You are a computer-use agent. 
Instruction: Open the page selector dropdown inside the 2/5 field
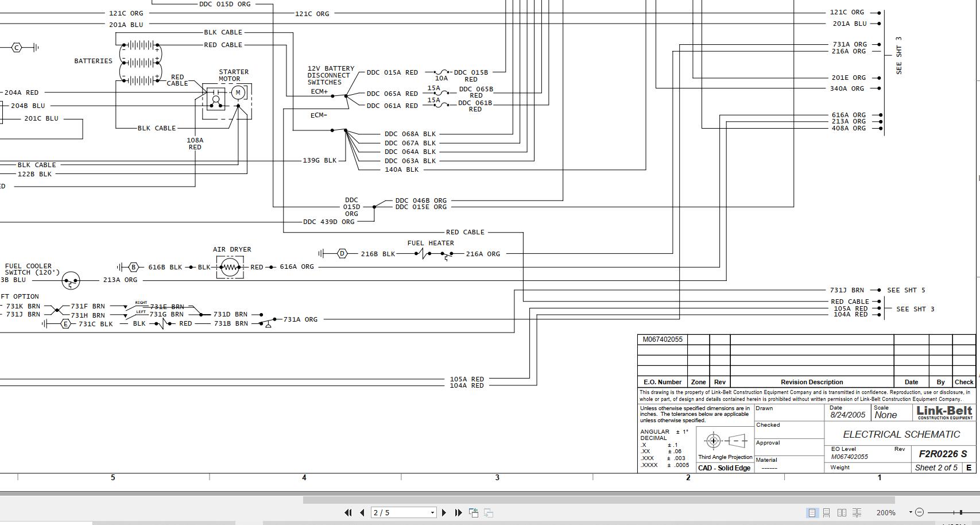pos(432,512)
